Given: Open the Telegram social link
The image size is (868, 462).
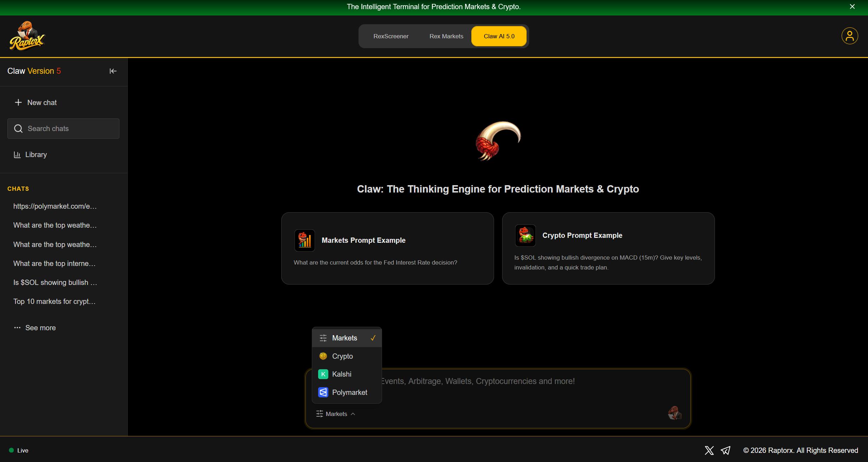Looking at the screenshot, I should pos(725,450).
